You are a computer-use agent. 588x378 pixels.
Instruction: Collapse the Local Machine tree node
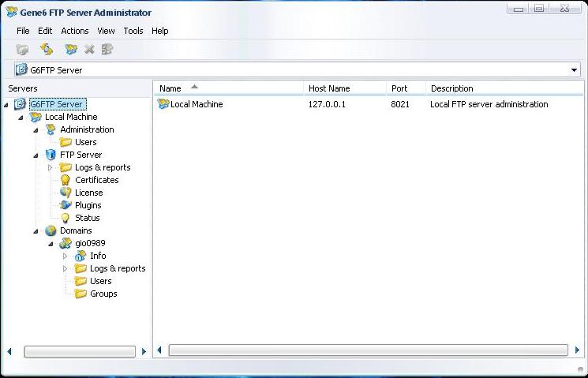coord(21,118)
